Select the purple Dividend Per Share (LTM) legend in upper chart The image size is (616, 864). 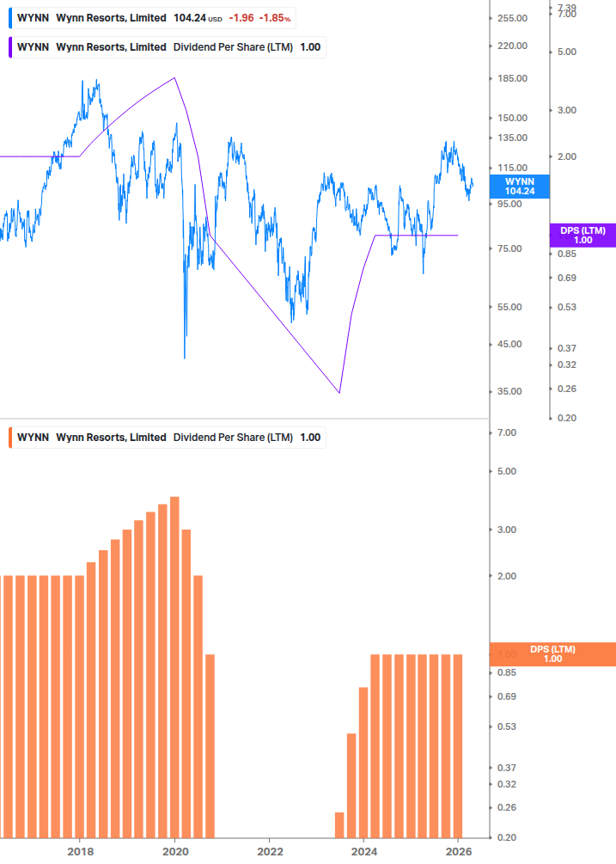[x=168, y=47]
